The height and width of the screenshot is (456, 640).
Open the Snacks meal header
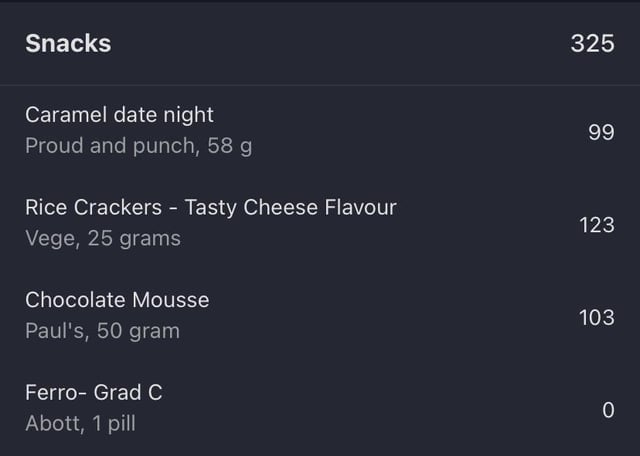320,44
